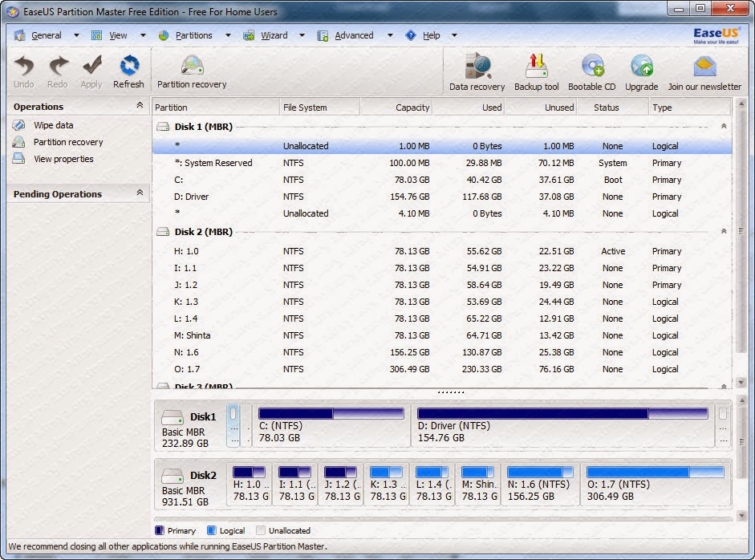The height and width of the screenshot is (560, 755).
Task: Collapse the Disk 2 (MBR) group
Action: (723, 231)
